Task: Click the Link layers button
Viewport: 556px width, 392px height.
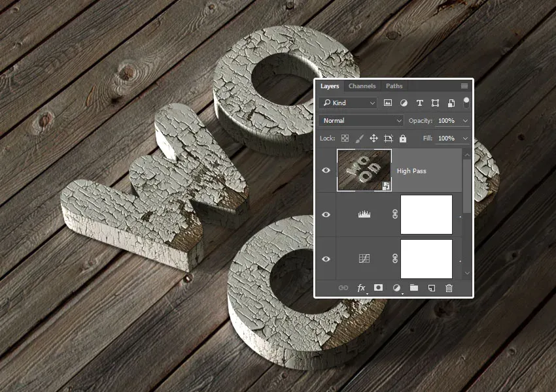Action: coord(343,288)
